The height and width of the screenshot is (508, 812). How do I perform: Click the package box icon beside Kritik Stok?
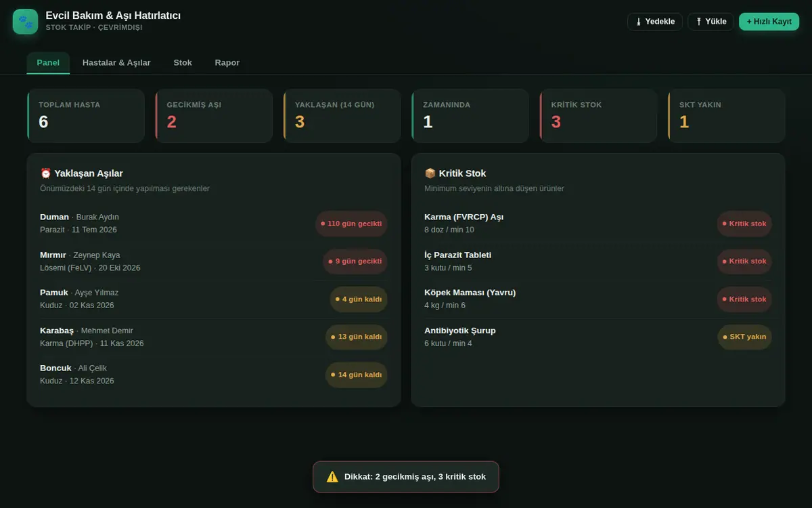point(430,173)
